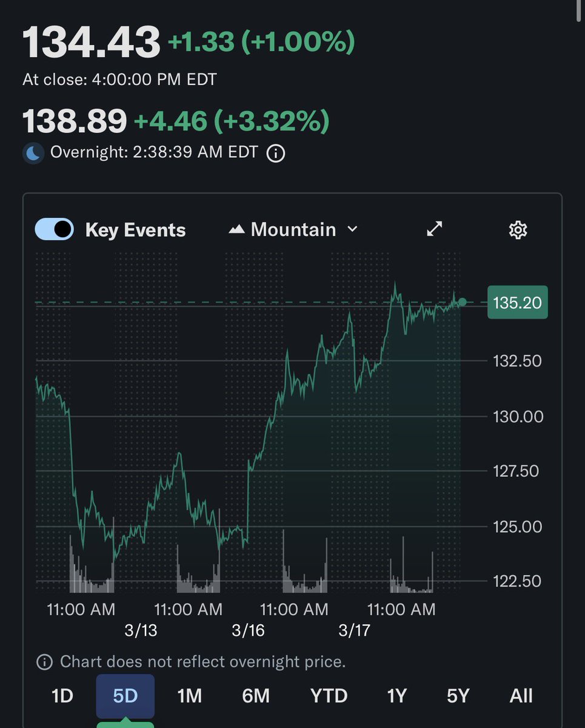
Task: Open chart settings gear
Action: [518, 229]
